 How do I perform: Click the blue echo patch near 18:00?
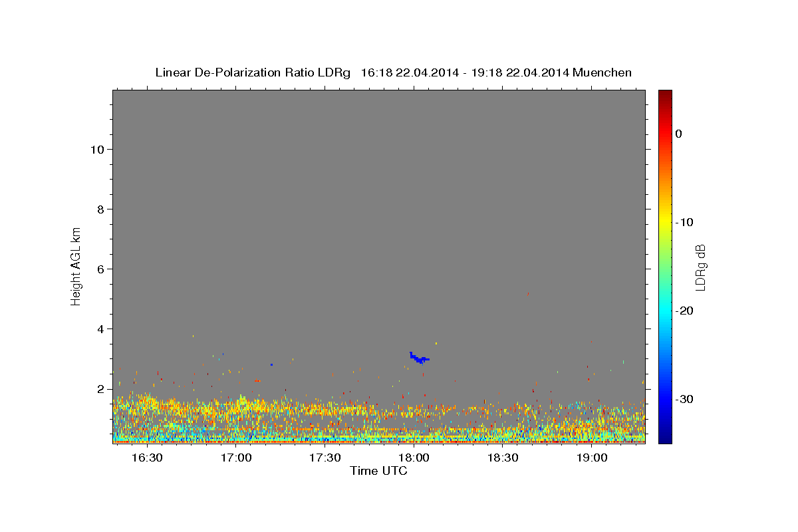click(418, 358)
